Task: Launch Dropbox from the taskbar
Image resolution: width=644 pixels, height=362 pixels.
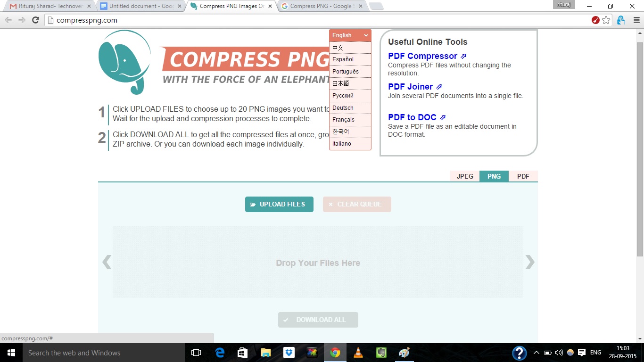Action: (289, 353)
